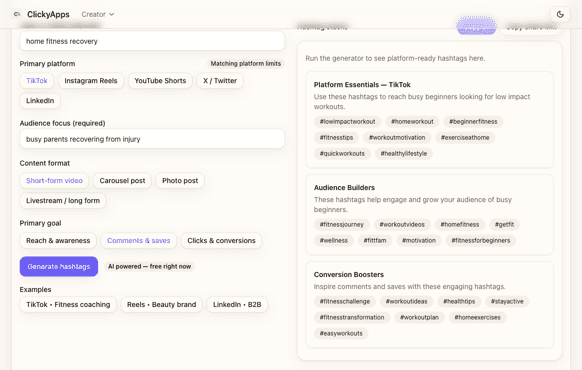Click the #quickworkouts hashtag
582x370 pixels.
342,153
